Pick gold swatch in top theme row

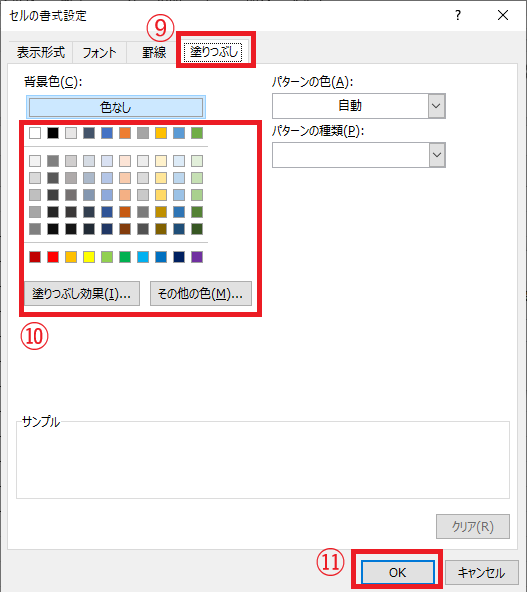click(161, 133)
